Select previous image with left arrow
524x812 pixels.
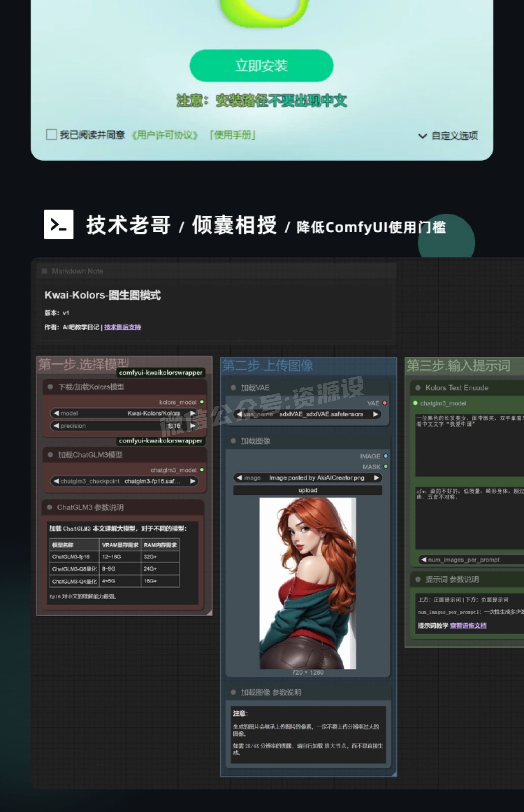240,478
